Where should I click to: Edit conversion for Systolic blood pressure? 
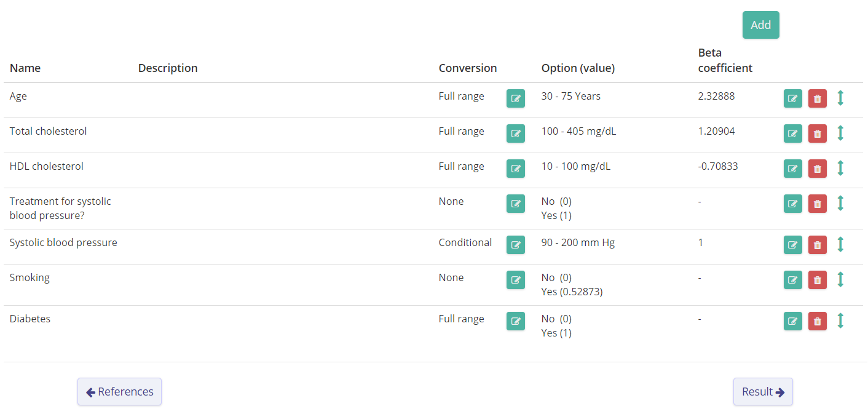point(516,245)
